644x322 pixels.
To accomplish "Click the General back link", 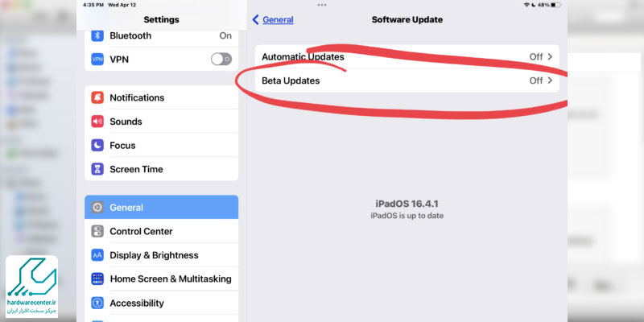I will pos(278,19).
